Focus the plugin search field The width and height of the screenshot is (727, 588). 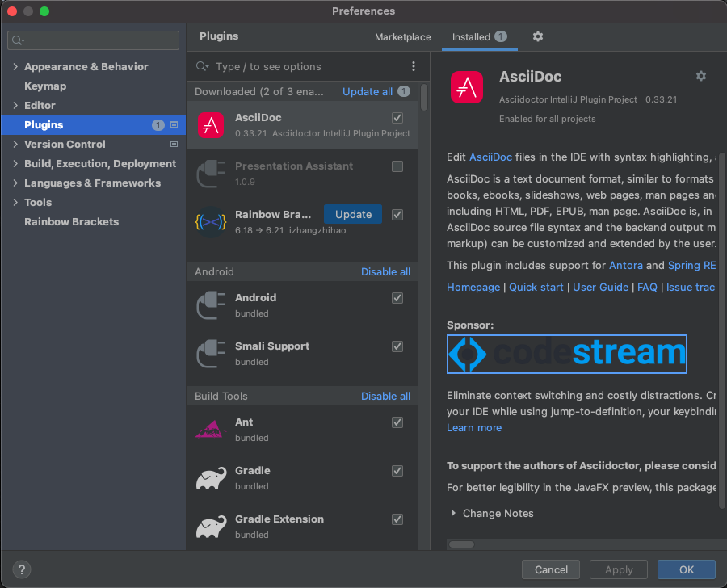click(x=301, y=66)
